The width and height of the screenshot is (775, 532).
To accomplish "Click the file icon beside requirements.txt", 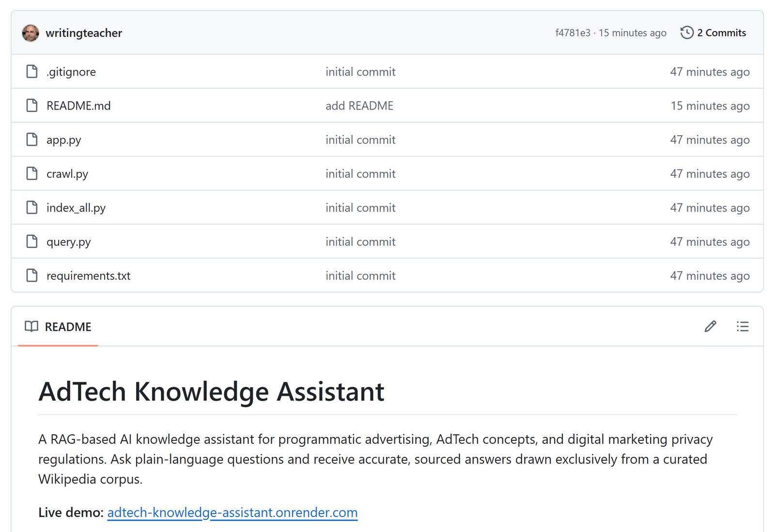I will point(31,275).
